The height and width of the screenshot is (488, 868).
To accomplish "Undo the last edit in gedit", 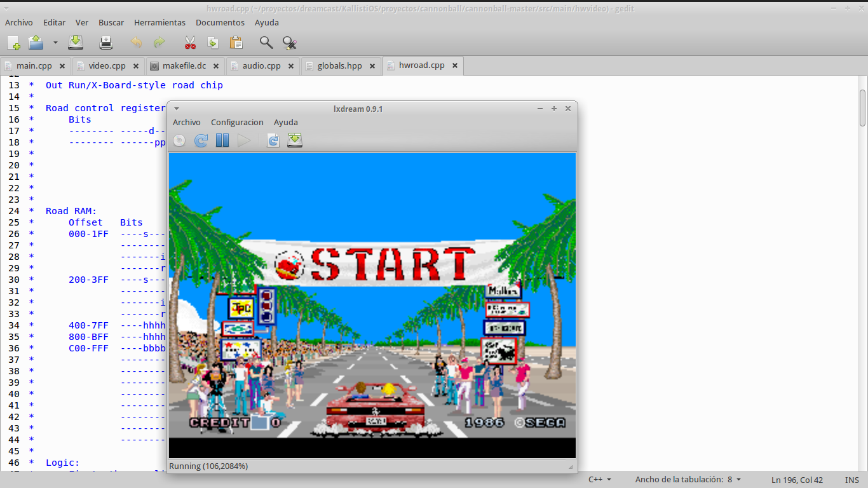I will [136, 43].
